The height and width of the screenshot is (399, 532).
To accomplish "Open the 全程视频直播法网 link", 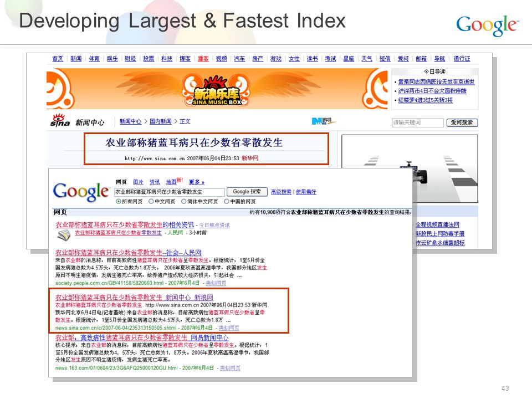I will (438, 224).
